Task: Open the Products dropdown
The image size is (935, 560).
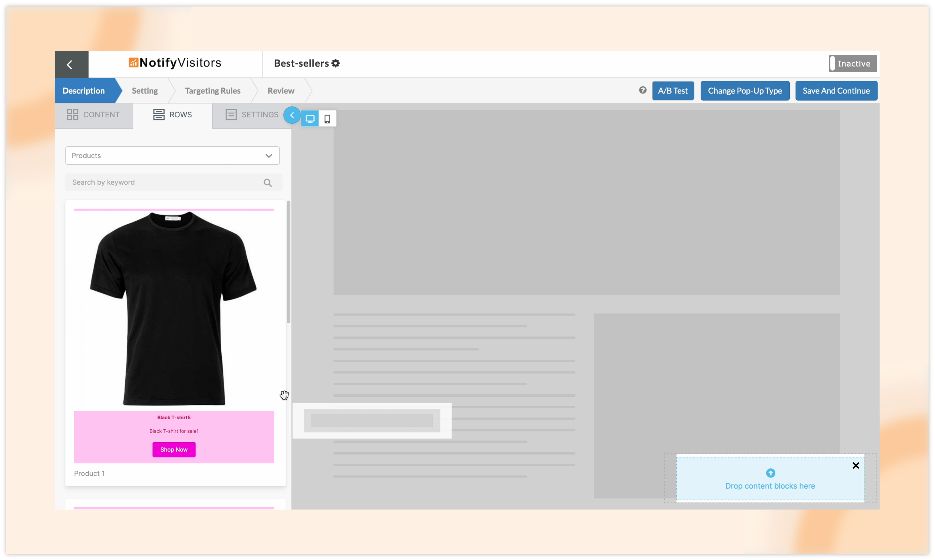Action: [x=166, y=155]
